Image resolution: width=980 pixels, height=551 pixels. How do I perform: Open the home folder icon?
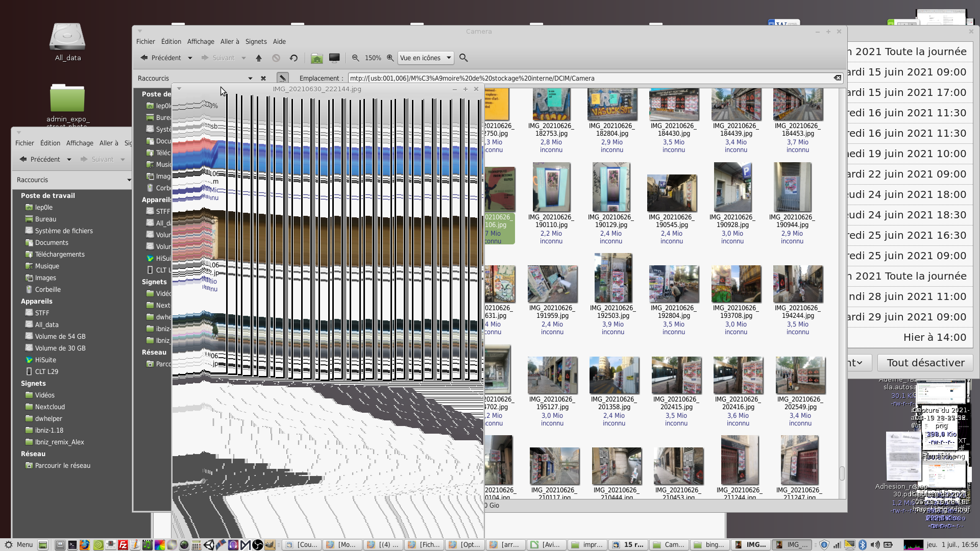point(316,58)
